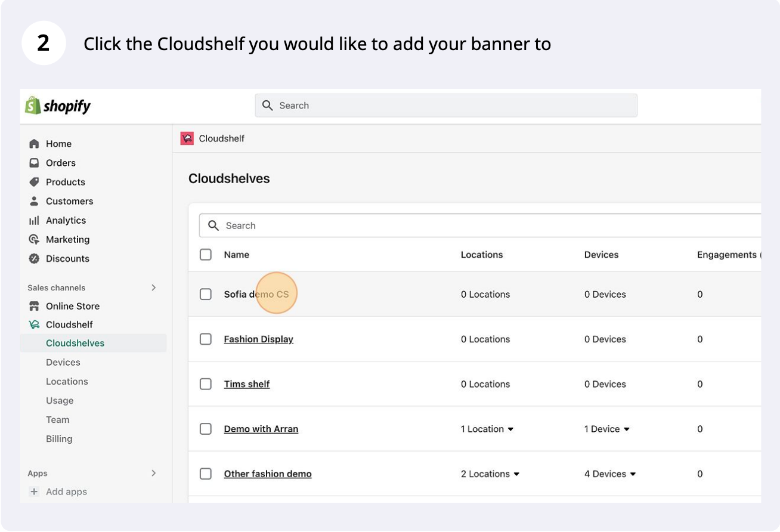
Task: Focus the Cloudshelves table search field
Action: 480,225
